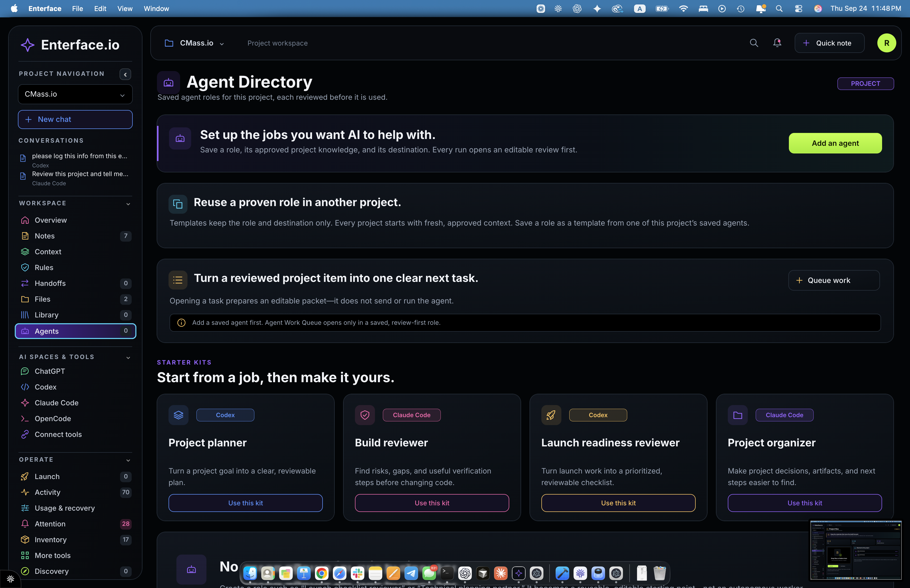Open the File menu
Viewport: 910px width, 588px height.
tap(77, 8)
